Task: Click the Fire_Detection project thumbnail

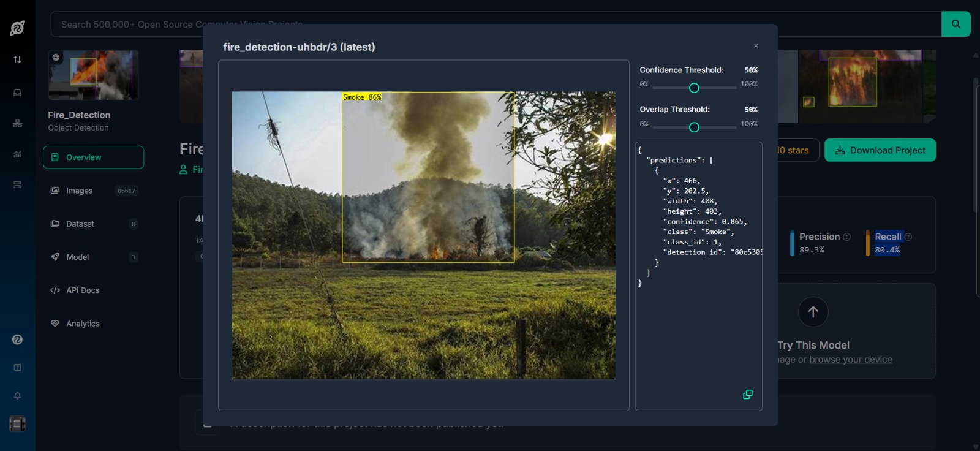Action: [93, 75]
